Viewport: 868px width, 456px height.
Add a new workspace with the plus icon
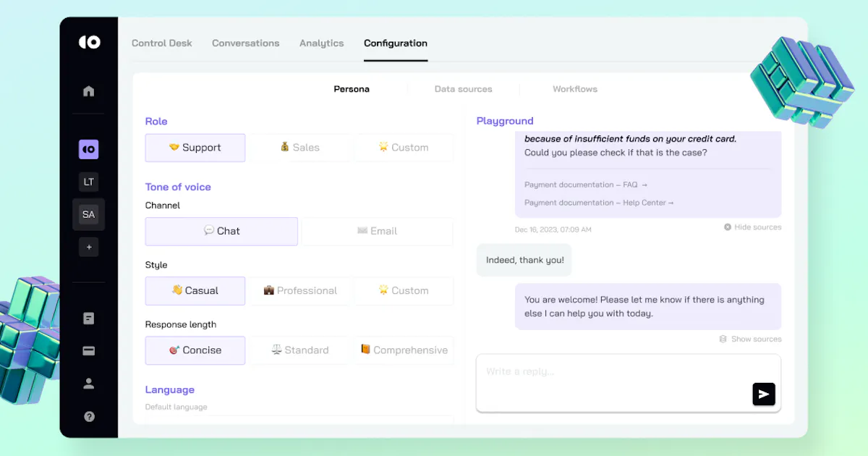click(x=89, y=247)
